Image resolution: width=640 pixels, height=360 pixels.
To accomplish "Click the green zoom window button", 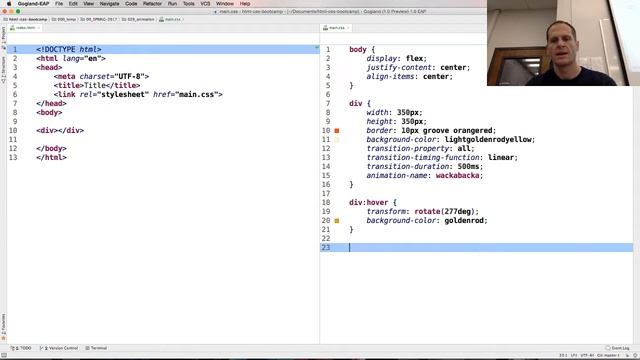I will pyautogui.click(x=18, y=11).
